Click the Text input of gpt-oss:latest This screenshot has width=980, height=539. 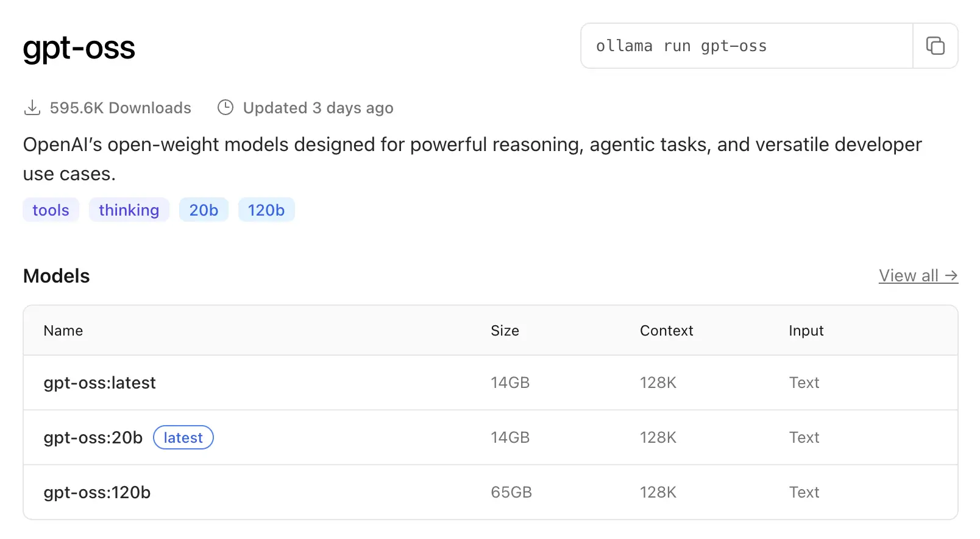[x=804, y=382]
